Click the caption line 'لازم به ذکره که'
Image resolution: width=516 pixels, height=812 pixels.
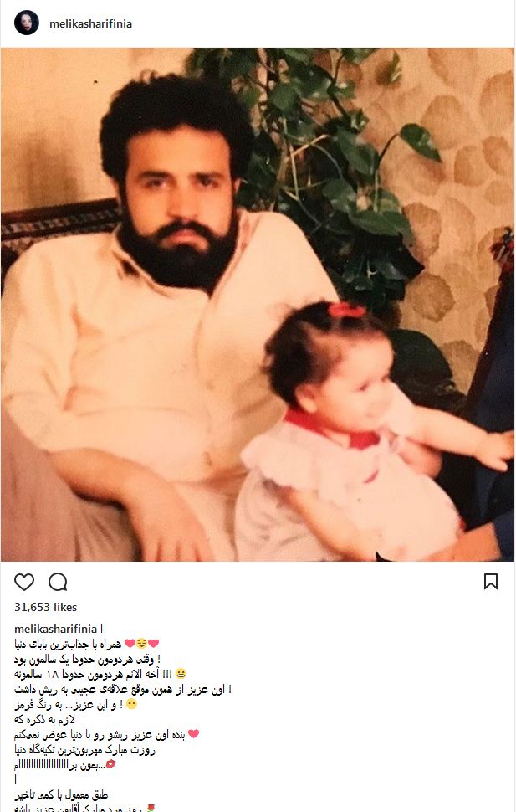point(44,719)
